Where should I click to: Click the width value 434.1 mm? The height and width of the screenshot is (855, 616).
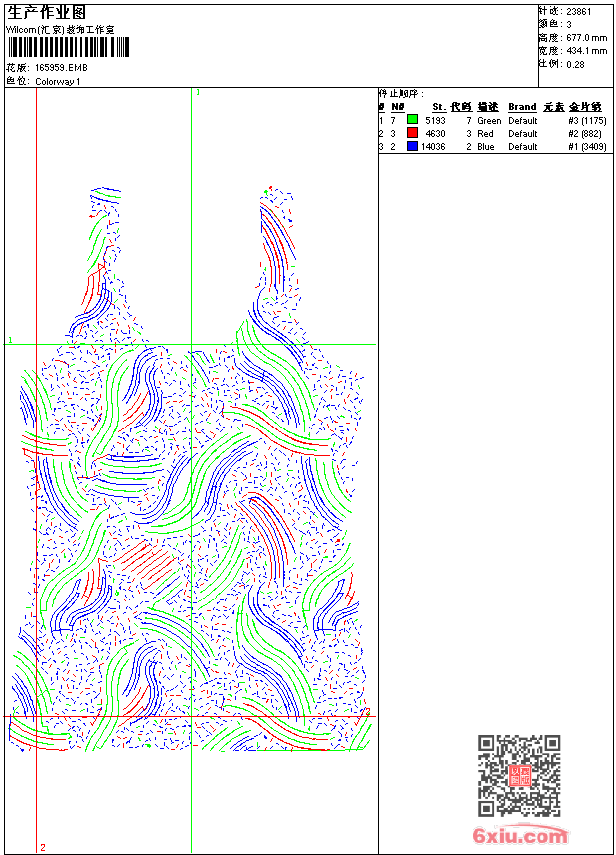pyautogui.click(x=586, y=51)
